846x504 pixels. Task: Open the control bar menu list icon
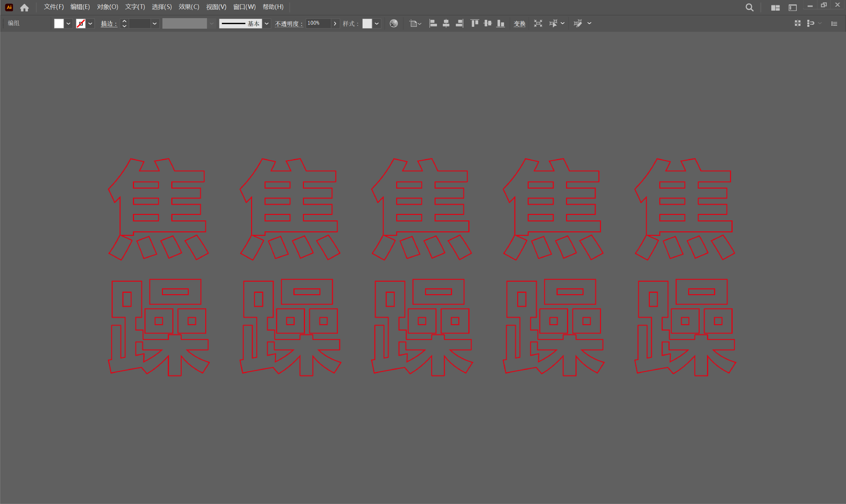tap(834, 23)
